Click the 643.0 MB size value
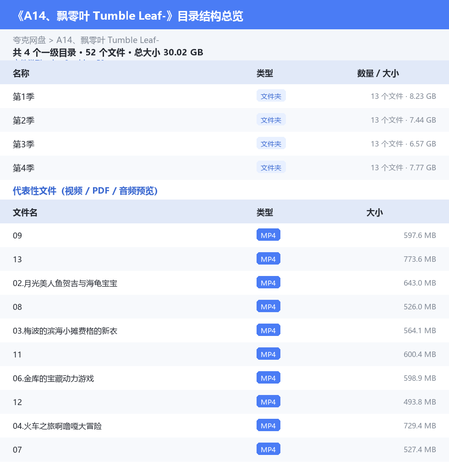449x476 pixels. (420, 283)
